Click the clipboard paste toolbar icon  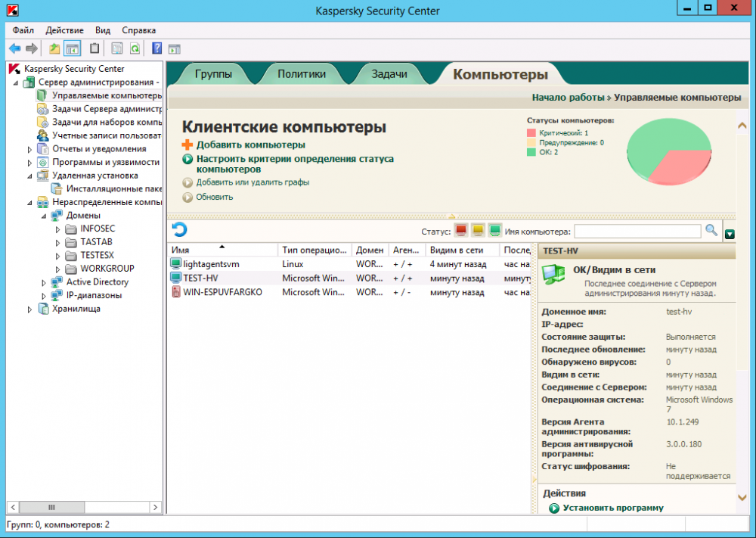click(94, 48)
